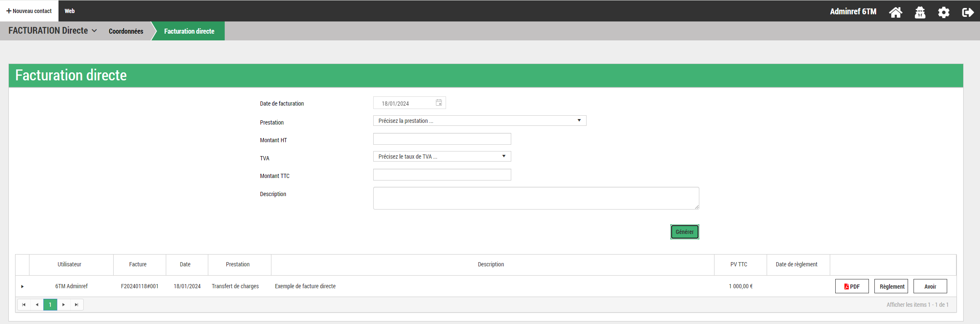This screenshot has width=980, height=324.
Task: Click the Générer button
Action: pyautogui.click(x=684, y=232)
